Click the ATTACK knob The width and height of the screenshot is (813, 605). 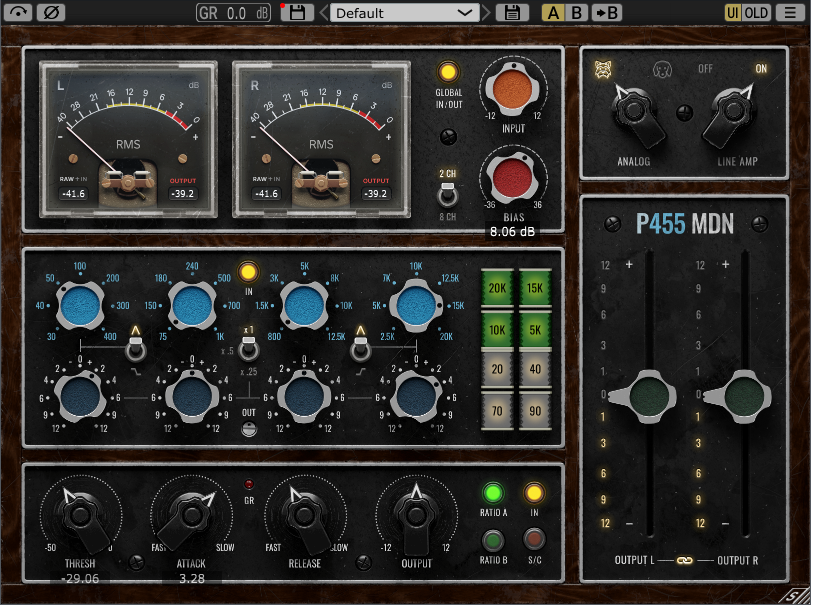point(192,516)
